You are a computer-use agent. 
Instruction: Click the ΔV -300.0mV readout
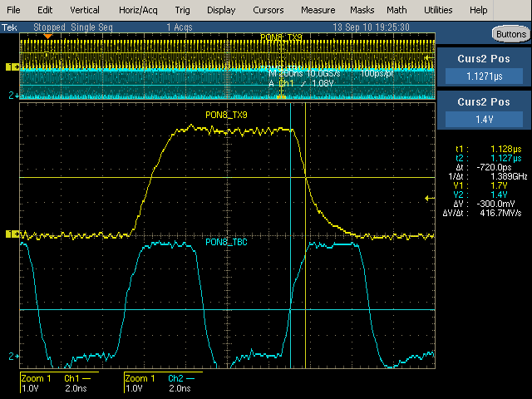click(x=484, y=204)
